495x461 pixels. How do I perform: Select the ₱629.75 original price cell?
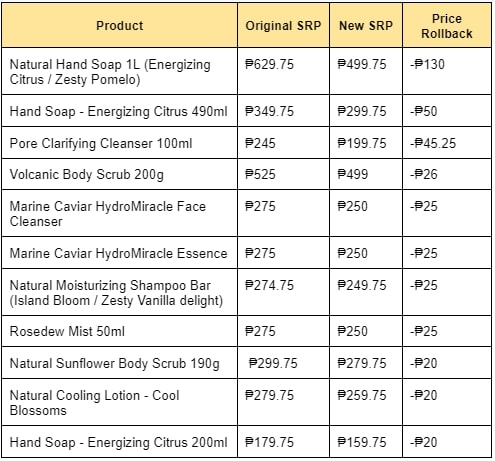283,71
